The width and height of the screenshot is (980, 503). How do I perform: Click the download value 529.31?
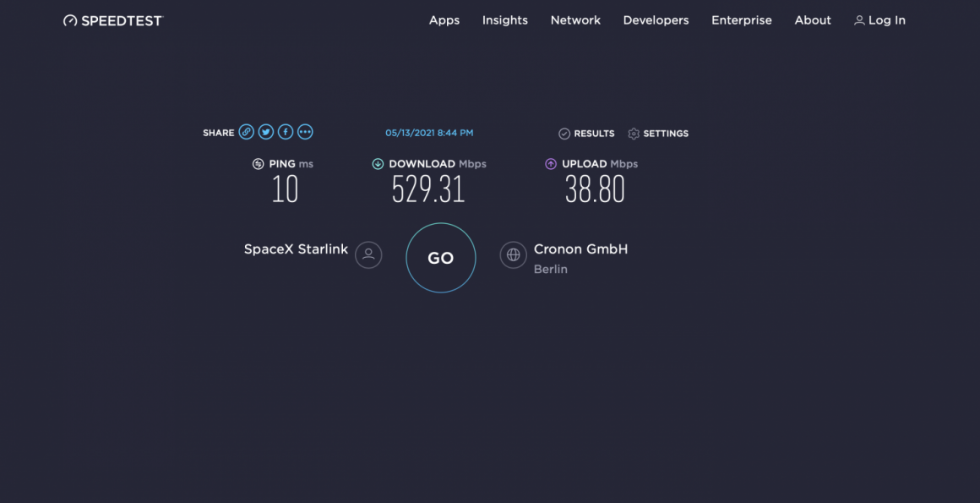click(429, 189)
